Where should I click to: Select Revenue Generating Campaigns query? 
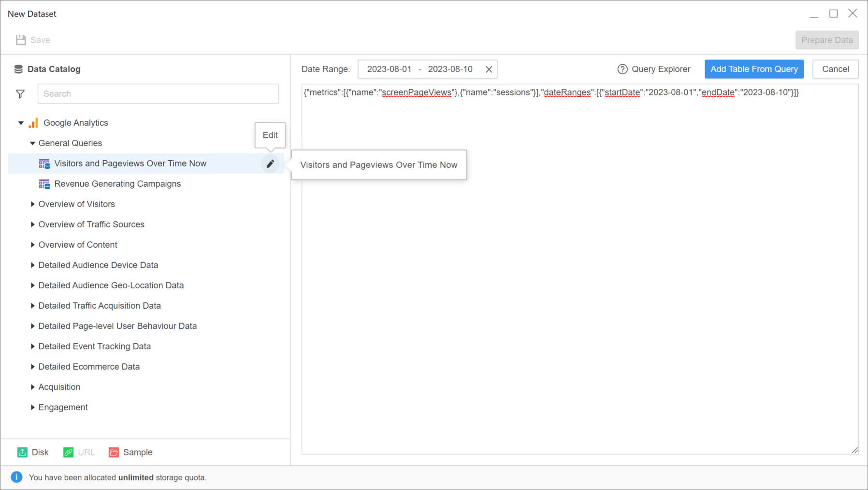pyautogui.click(x=117, y=184)
